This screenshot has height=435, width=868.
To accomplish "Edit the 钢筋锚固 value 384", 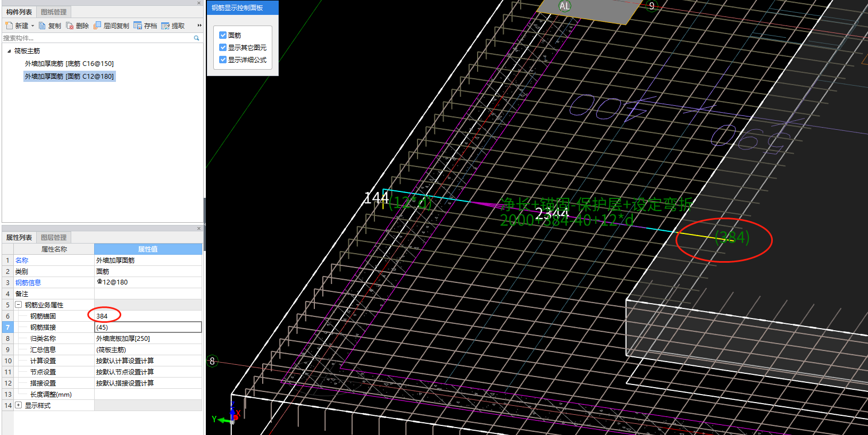I will 148,316.
